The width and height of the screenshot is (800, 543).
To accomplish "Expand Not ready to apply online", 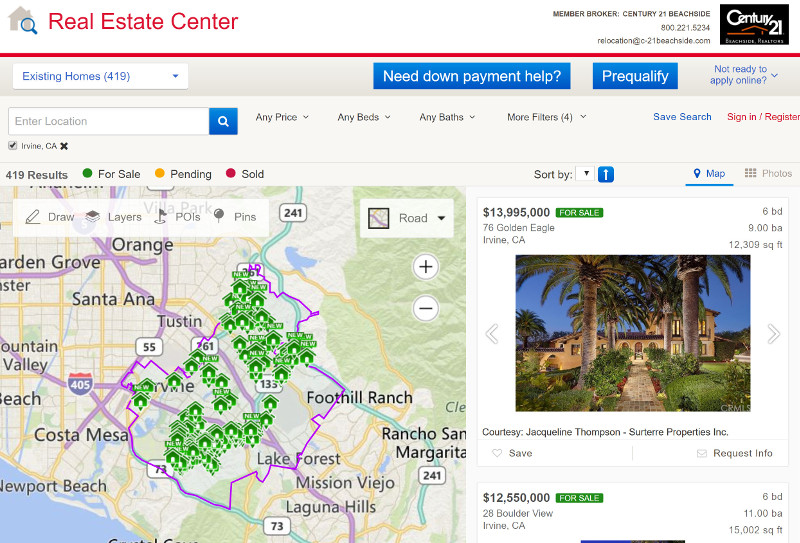I will (743, 75).
